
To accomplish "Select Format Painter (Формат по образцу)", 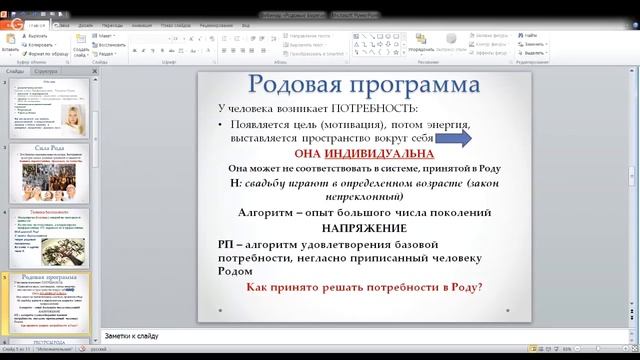I will 45,54.
